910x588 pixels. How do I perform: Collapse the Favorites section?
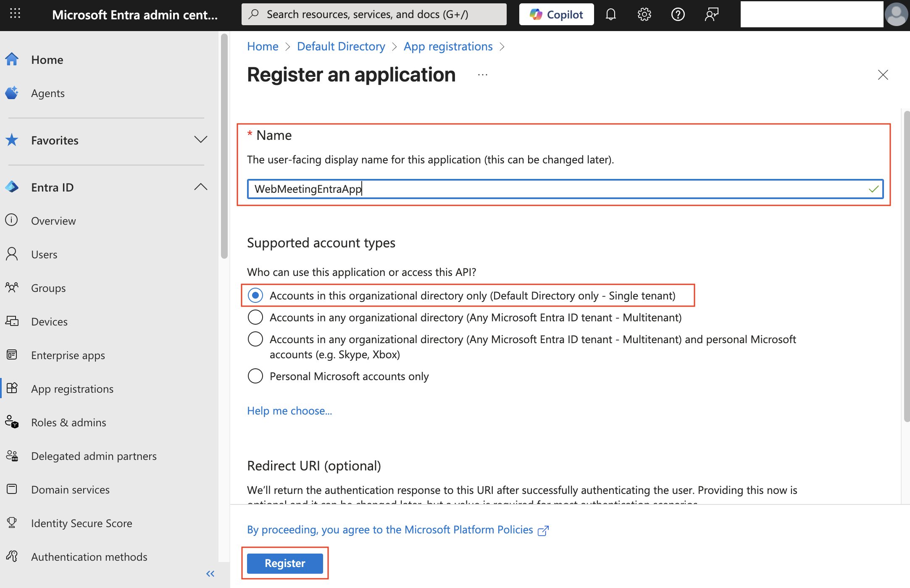tap(201, 140)
